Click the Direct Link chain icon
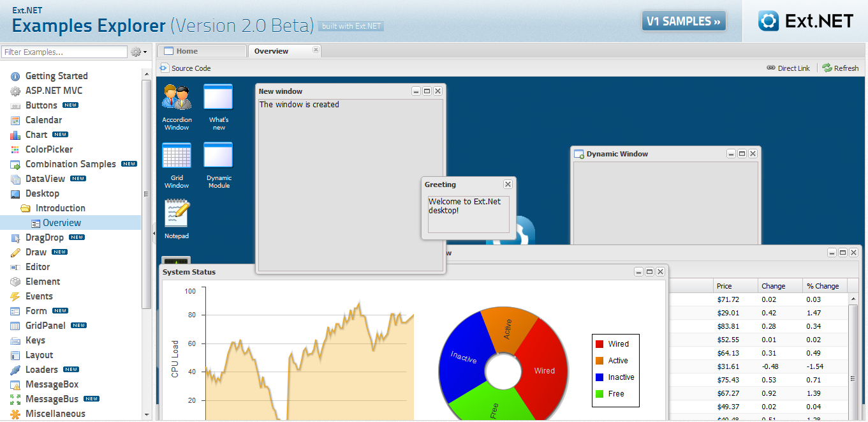Screen dimensions: 868x422 click(x=771, y=68)
